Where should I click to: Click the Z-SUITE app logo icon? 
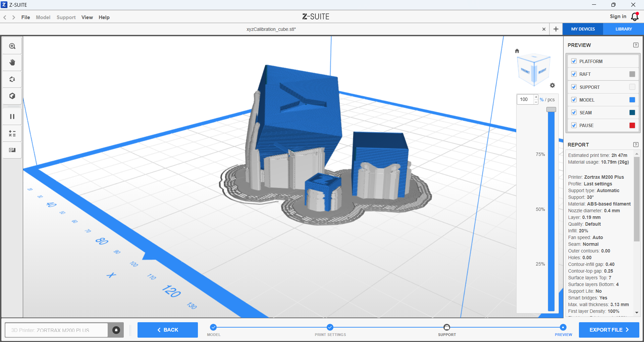tap(4, 5)
